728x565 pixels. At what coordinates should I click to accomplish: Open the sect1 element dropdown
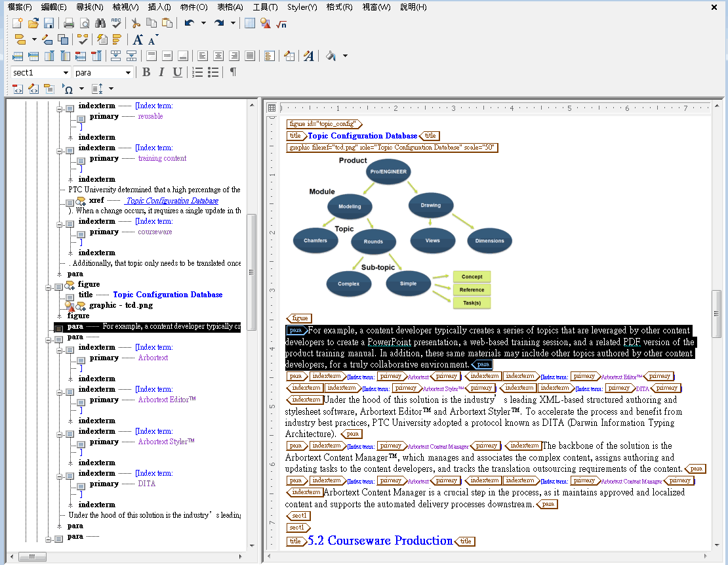click(66, 72)
